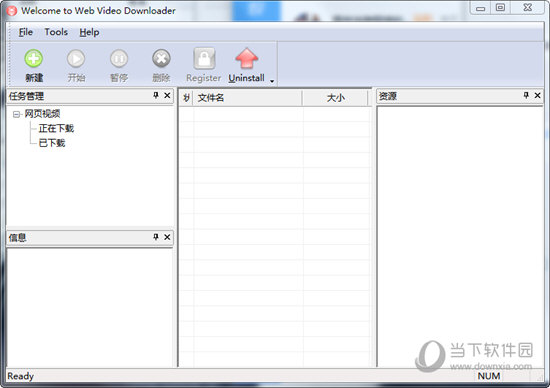This screenshot has height=388, width=550.
Task: Minimize the Web Video Downloader window
Action: click(x=480, y=8)
